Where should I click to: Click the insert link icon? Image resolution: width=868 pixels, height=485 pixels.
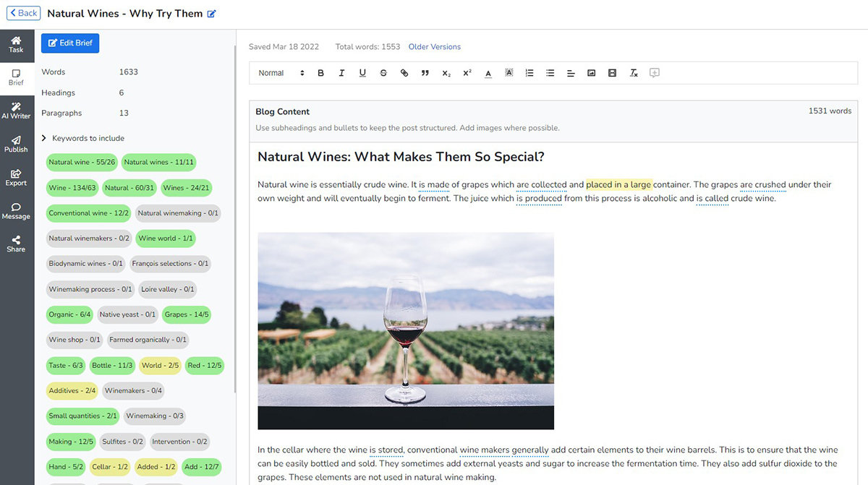tap(404, 73)
